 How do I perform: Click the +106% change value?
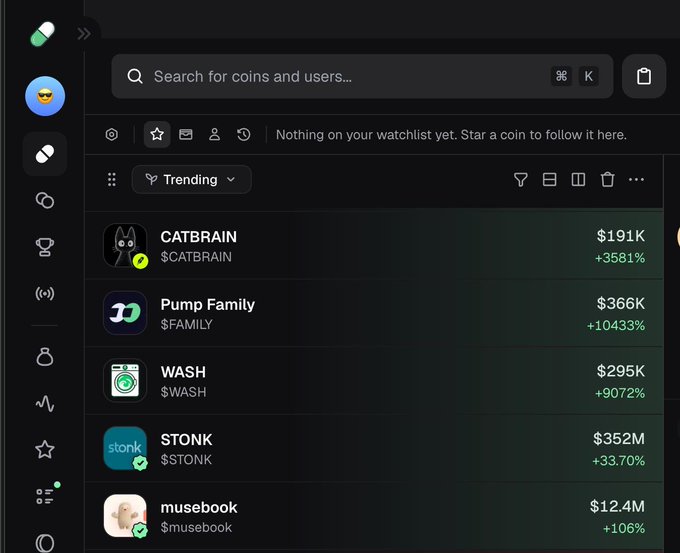624,528
